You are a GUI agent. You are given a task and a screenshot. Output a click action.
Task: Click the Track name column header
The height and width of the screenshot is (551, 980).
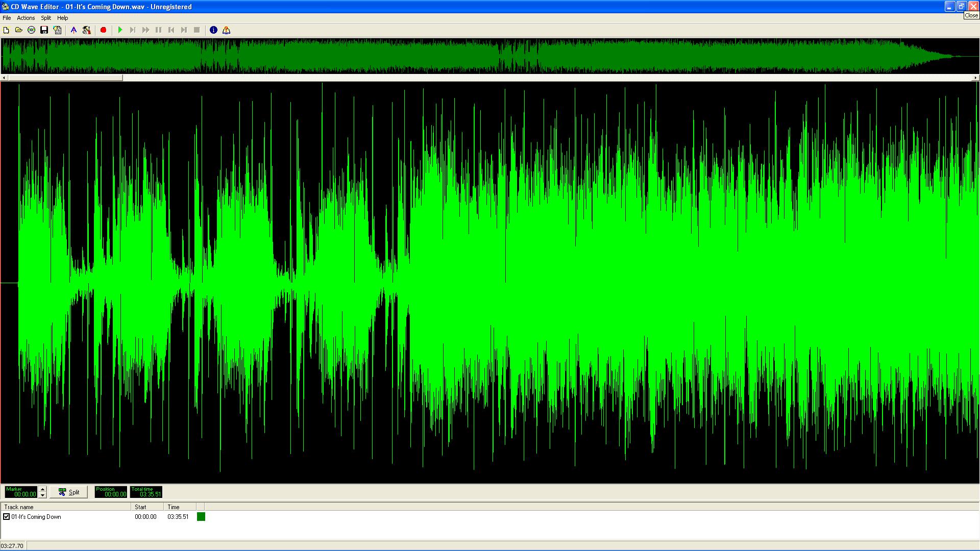[65, 507]
